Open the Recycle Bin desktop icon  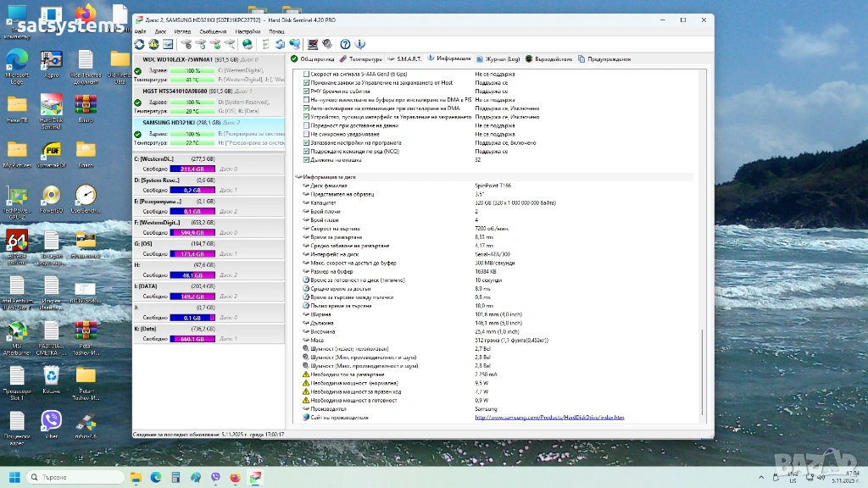[52, 377]
